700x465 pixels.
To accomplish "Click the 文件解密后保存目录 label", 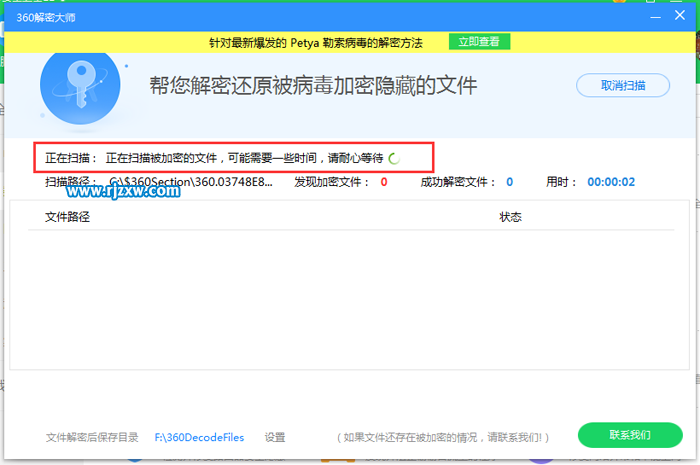I will pos(92,437).
